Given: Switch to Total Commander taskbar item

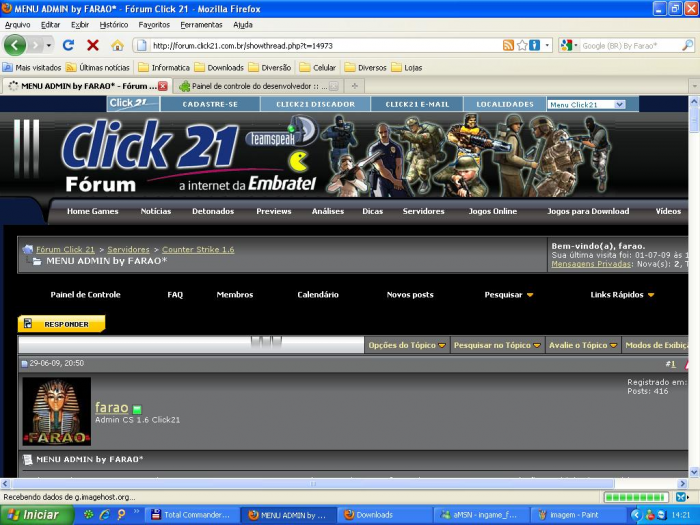Looking at the screenshot, I should coord(191,515).
